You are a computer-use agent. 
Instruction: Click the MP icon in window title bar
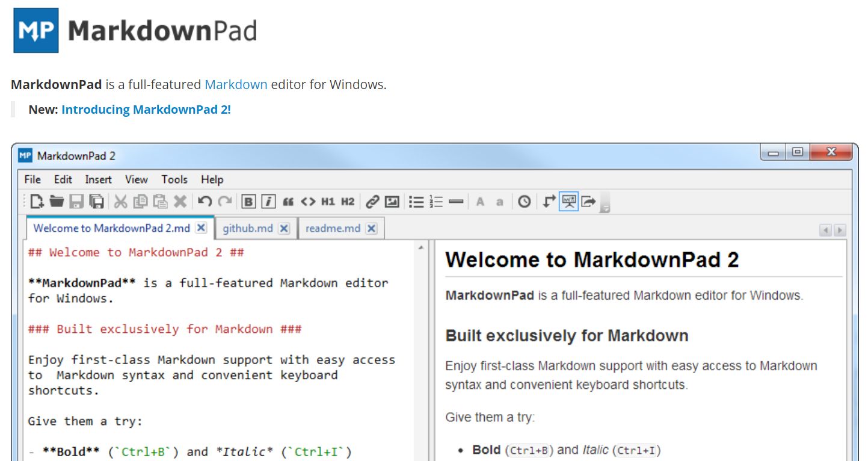click(x=25, y=156)
